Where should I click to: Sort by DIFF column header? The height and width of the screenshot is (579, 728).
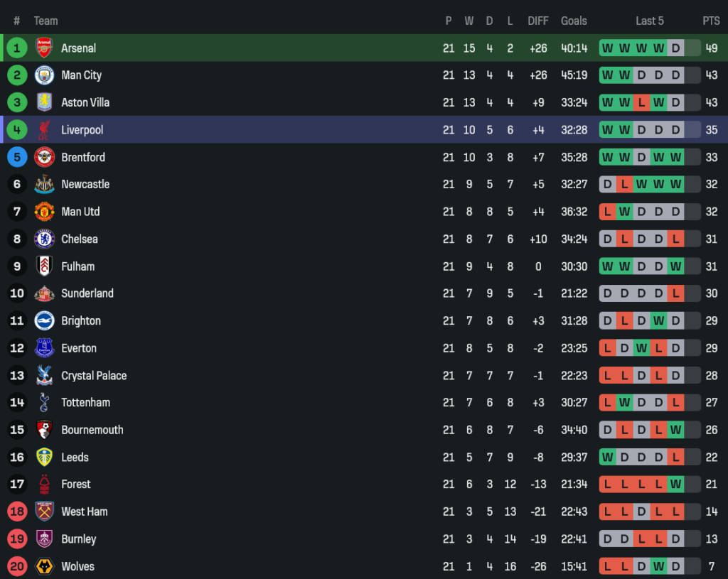click(538, 21)
